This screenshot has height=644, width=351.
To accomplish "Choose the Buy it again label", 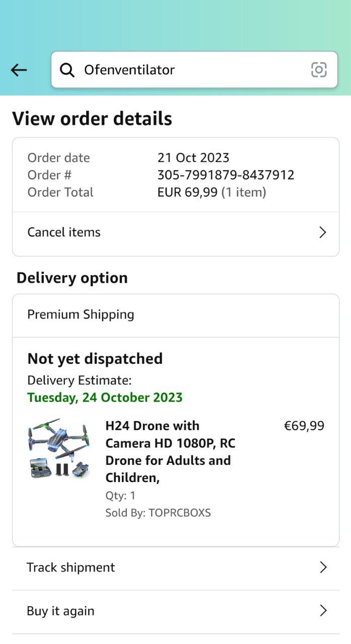I will pyautogui.click(x=60, y=611).
